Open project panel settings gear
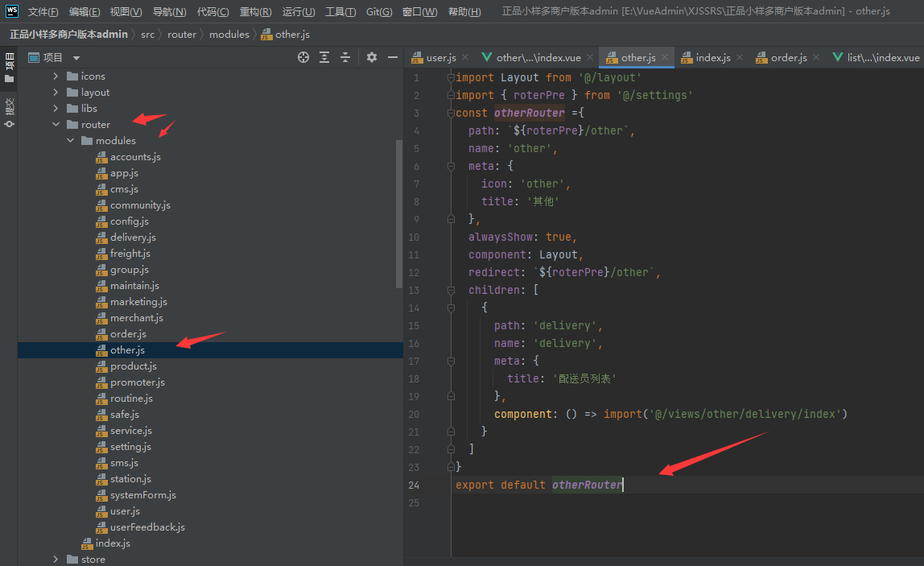The height and width of the screenshot is (566, 924). [371, 57]
